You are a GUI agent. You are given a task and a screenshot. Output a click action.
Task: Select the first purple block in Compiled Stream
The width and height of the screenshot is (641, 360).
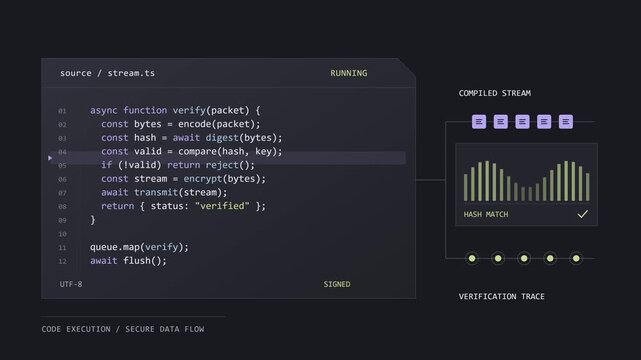[x=479, y=122]
